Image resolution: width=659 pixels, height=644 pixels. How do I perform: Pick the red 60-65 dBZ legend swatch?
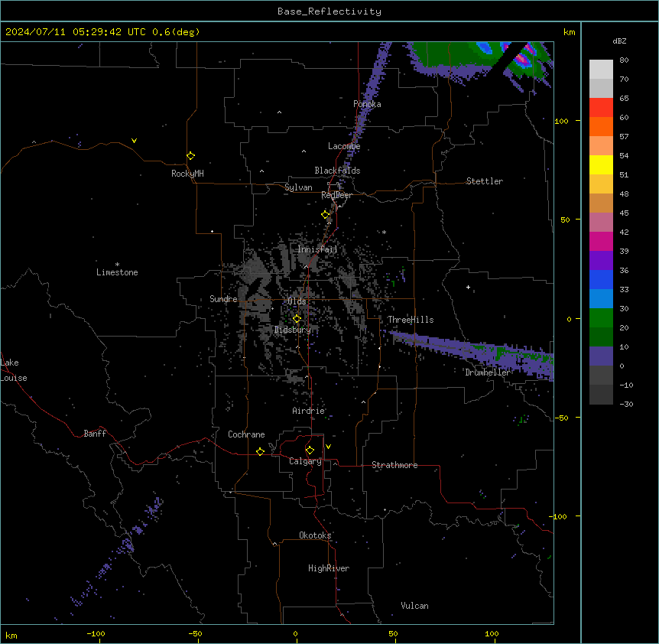click(601, 107)
